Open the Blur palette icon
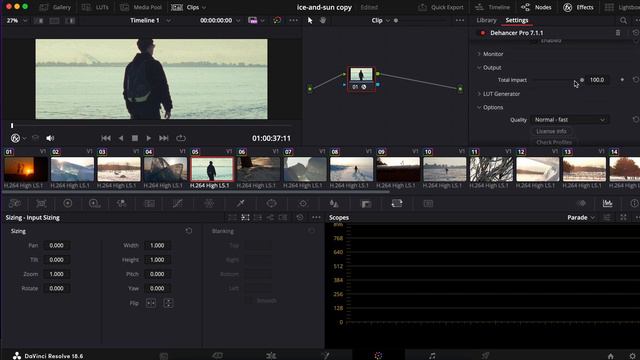640x360 pixels. pyautogui.click(x=334, y=203)
